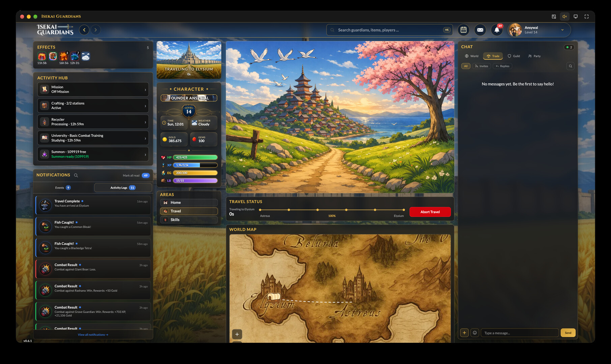Screen dimensions: 611x364
Task: Filter chat by All messages
Action: (x=466, y=66)
